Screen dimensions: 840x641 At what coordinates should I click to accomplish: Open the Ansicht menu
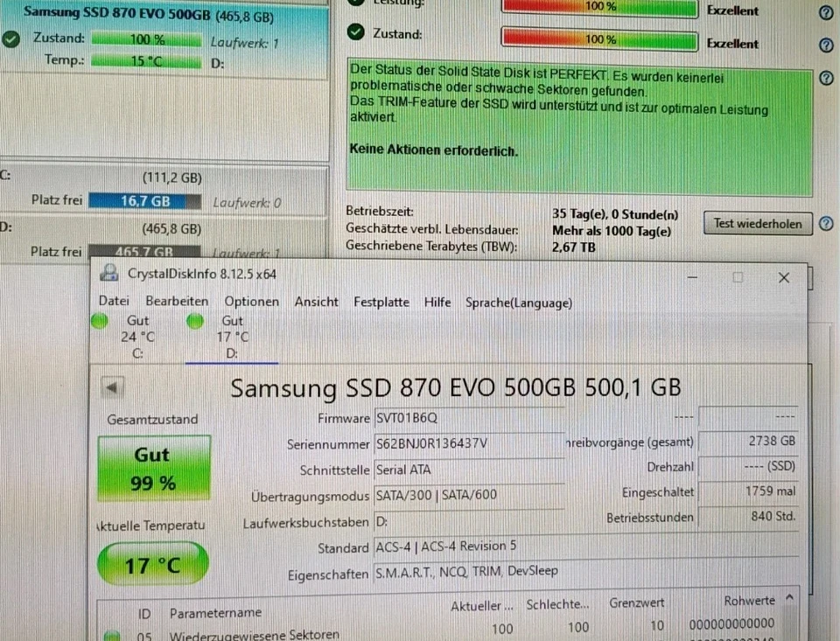(x=316, y=302)
